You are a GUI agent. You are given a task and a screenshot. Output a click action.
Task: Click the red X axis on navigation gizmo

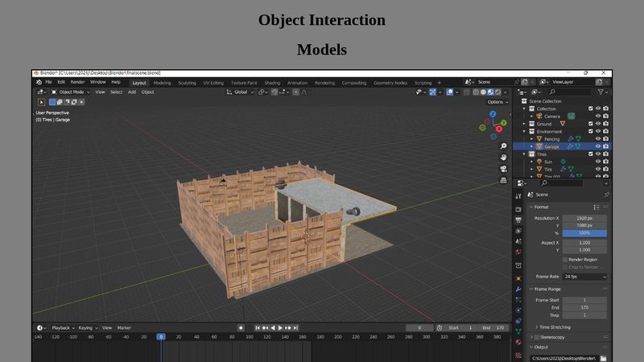point(499,129)
